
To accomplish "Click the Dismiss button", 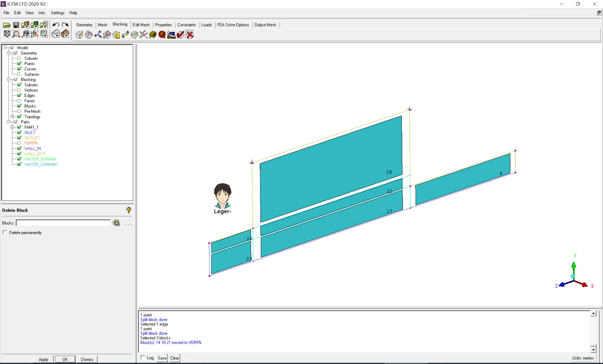I will (x=87, y=359).
